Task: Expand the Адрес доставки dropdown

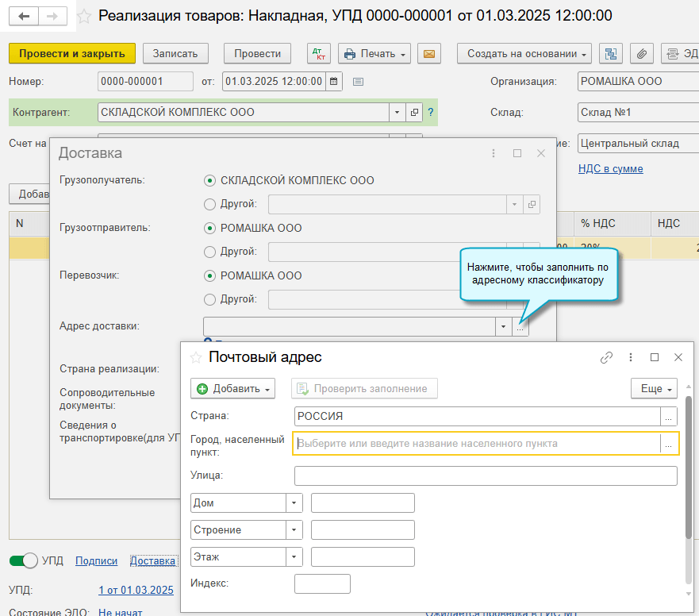Action: (x=502, y=326)
